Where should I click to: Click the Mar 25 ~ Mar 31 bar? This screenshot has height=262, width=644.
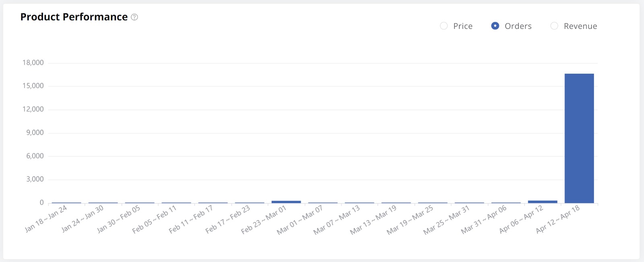pos(469,202)
